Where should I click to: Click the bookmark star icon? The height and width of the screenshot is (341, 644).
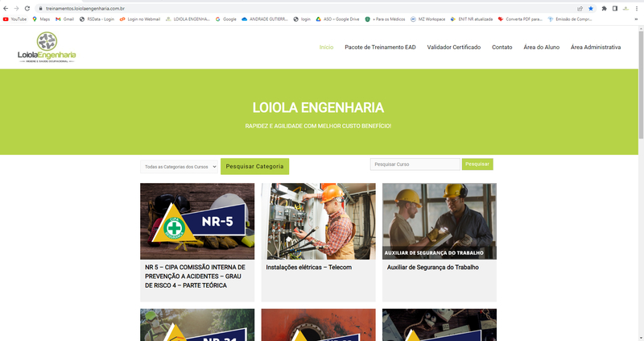point(591,8)
